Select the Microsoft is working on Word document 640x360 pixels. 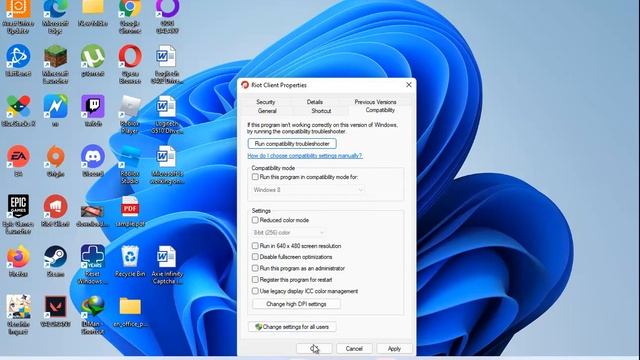(x=167, y=157)
